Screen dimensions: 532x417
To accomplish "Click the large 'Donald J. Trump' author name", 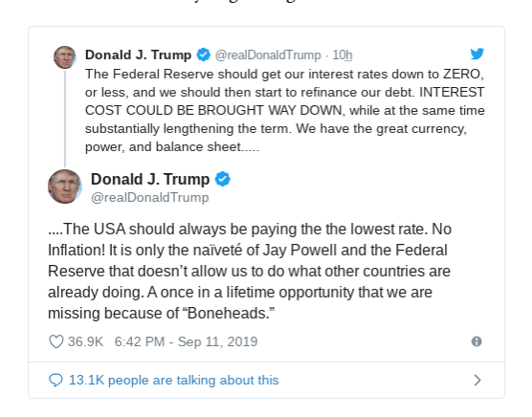I will [150, 179].
